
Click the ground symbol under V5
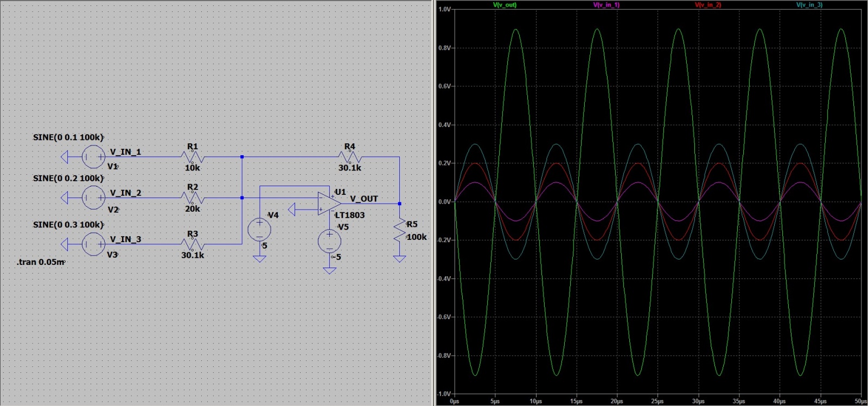pyautogui.click(x=329, y=270)
